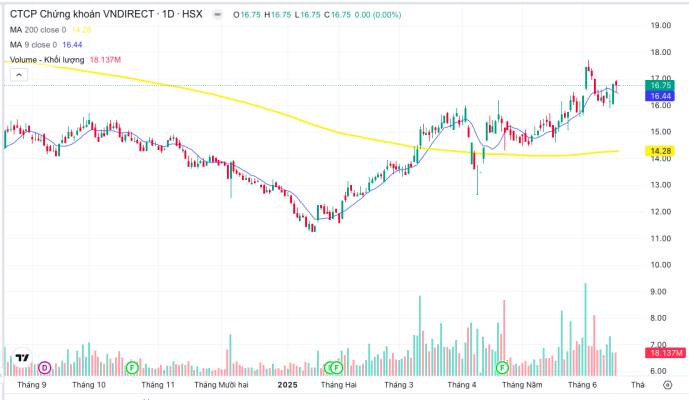The width and height of the screenshot is (689, 400).
Task: Click the Tháng 10 time axis label
Action: click(x=89, y=385)
